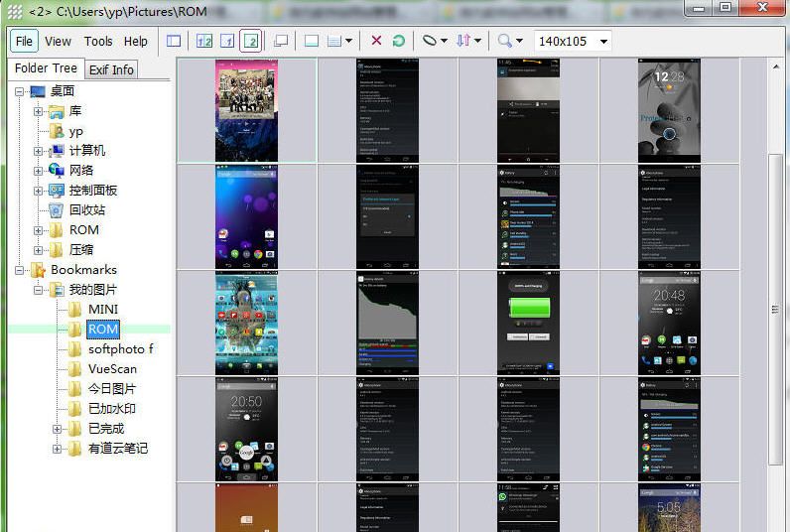The width and height of the screenshot is (790, 532).
Task: Open the File menu
Action: pyautogui.click(x=25, y=41)
